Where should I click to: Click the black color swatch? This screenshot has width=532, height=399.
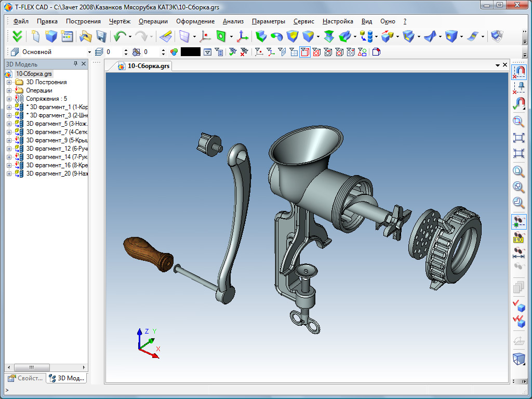click(x=191, y=52)
